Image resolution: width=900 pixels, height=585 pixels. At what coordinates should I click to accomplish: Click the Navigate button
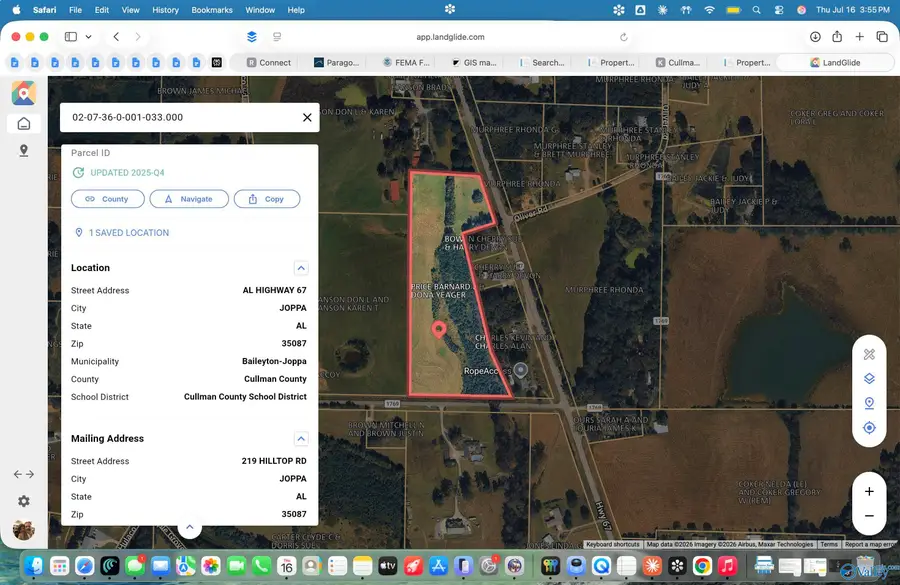(189, 199)
